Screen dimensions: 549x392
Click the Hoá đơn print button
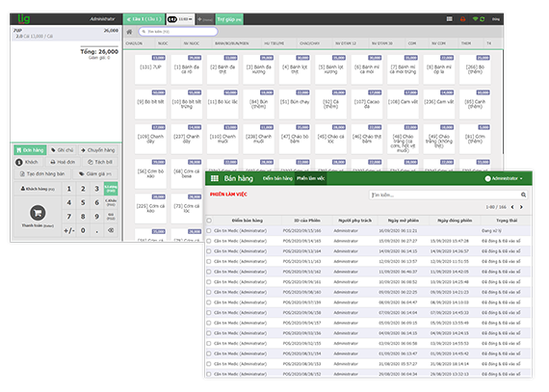[x=63, y=162]
